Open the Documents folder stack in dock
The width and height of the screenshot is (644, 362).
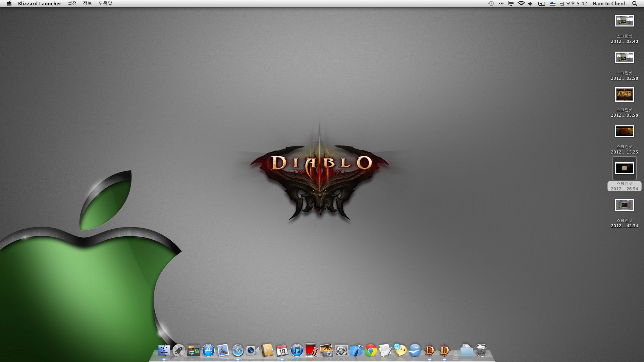click(x=467, y=350)
